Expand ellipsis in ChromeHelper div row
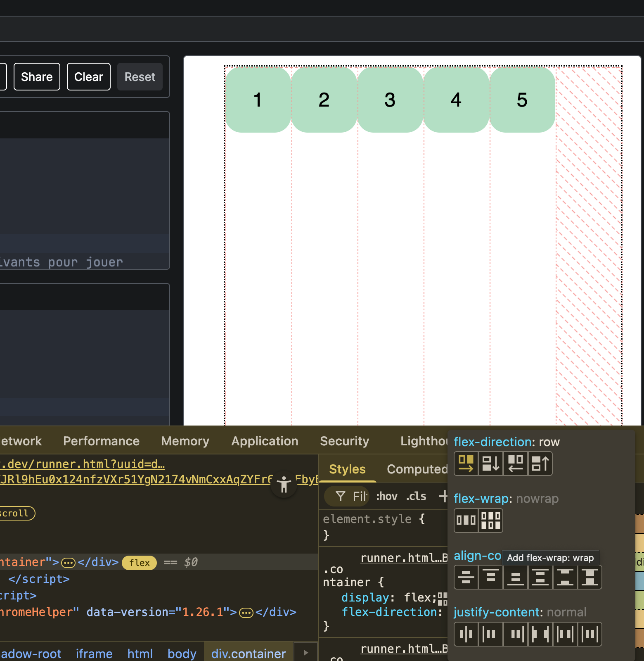This screenshot has width=644, height=661. pos(246,613)
